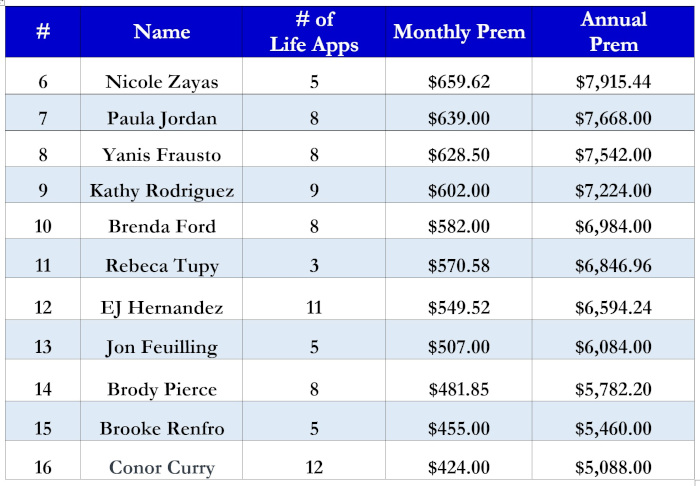Screen dimensions: 700x486
Task: Select the Monthly Prem header cell
Action: 459,32
